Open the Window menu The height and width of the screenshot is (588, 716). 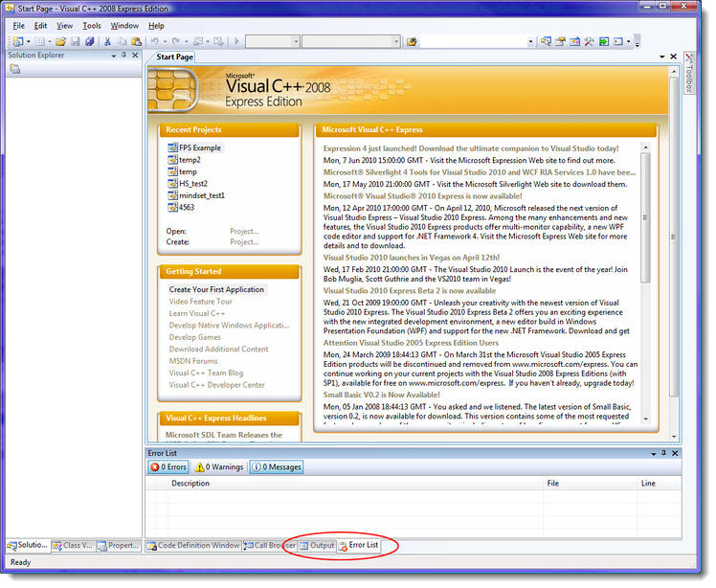(124, 26)
